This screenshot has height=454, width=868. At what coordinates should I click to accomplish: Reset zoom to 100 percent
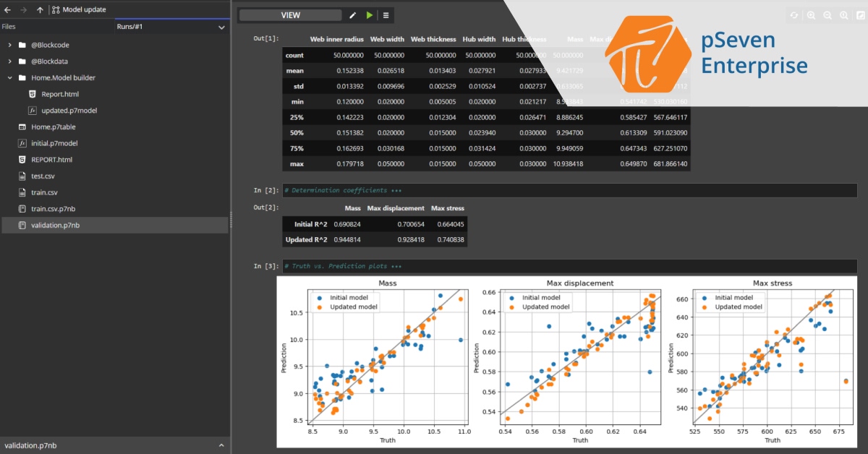pyautogui.click(x=844, y=15)
